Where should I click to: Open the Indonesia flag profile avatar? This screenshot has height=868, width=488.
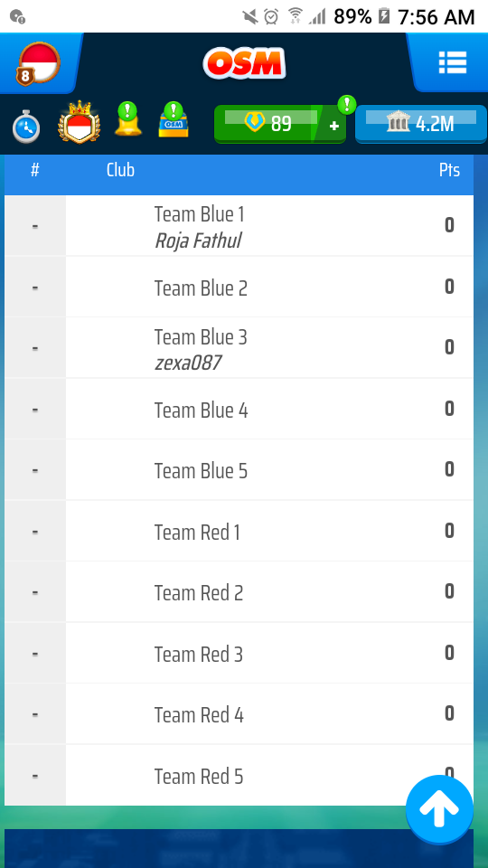38,63
